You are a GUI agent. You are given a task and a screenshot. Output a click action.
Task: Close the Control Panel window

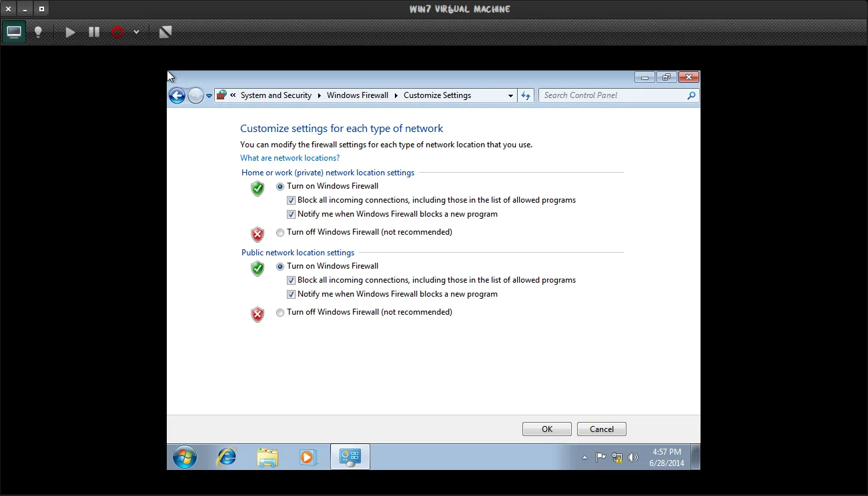point(689,77)
